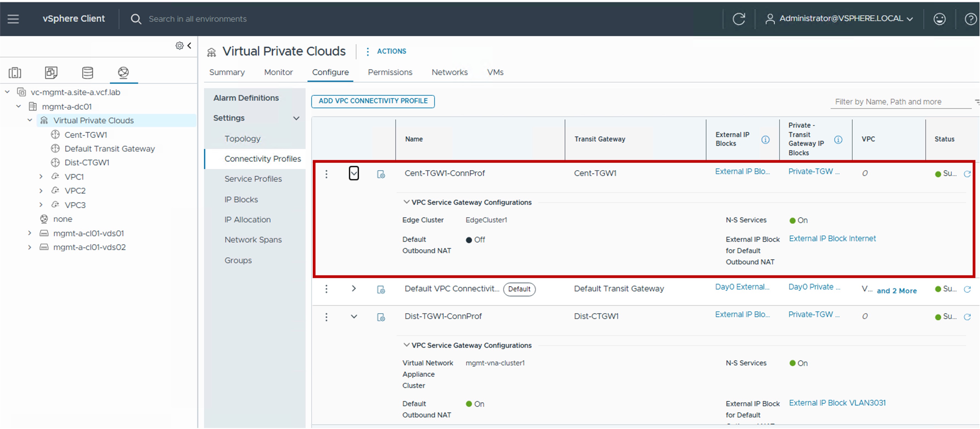The height and width of the screenshot is (429, 980).
Task: Select mgmt-a-cl01-vds02 in the inventory tree
Action: (x=89, y=247)
